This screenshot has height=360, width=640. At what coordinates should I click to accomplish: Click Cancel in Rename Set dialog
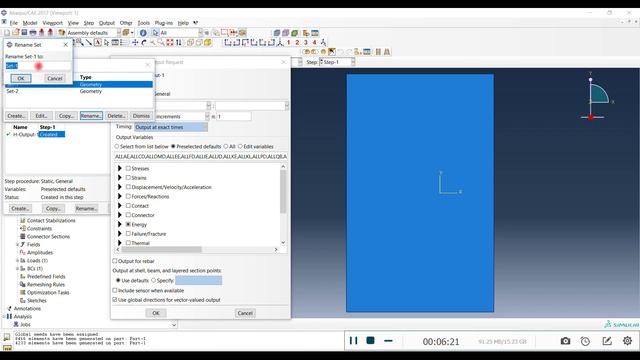(x=54, y=78)
